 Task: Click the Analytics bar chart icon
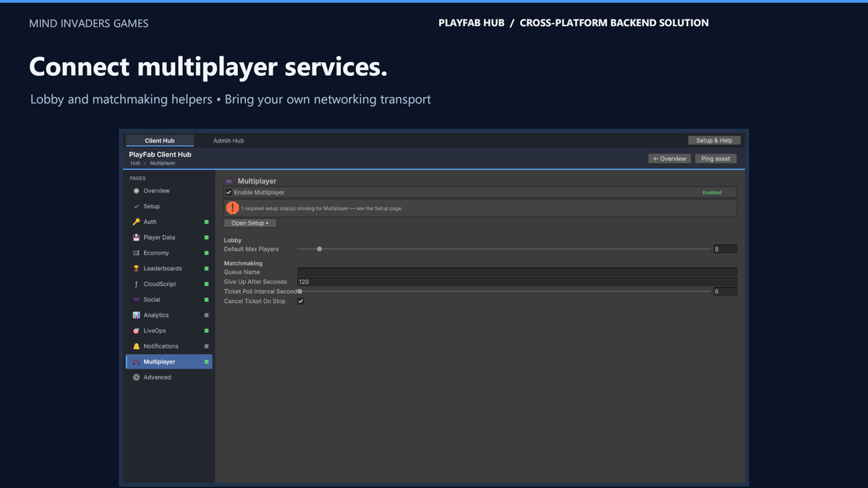click(x=136, y=315)
